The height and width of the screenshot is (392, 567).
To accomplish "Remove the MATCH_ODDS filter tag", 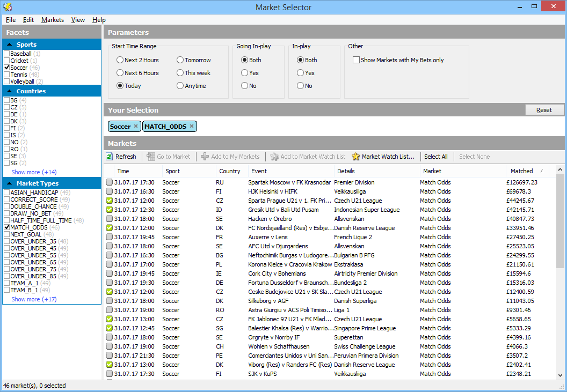I will [192, 127].
